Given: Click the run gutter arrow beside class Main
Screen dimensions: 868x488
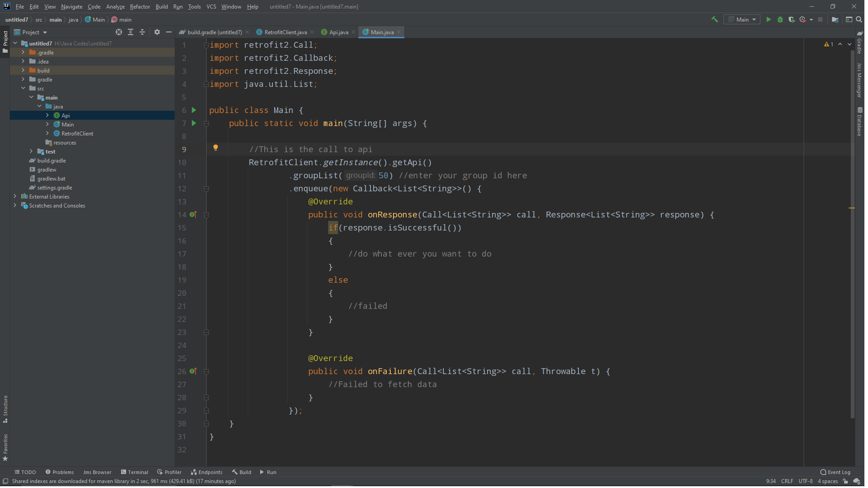Looking at the screenshot, I should point(195,111).
